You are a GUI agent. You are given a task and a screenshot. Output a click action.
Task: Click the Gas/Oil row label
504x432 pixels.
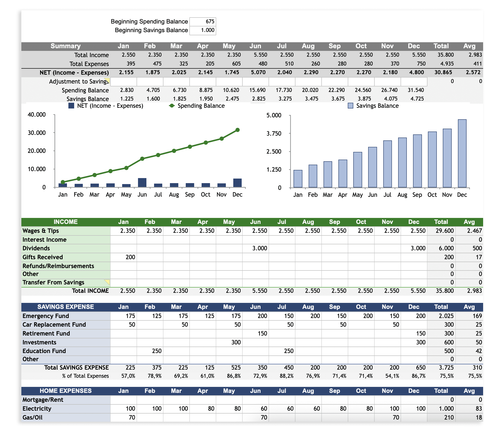[32, 418]
